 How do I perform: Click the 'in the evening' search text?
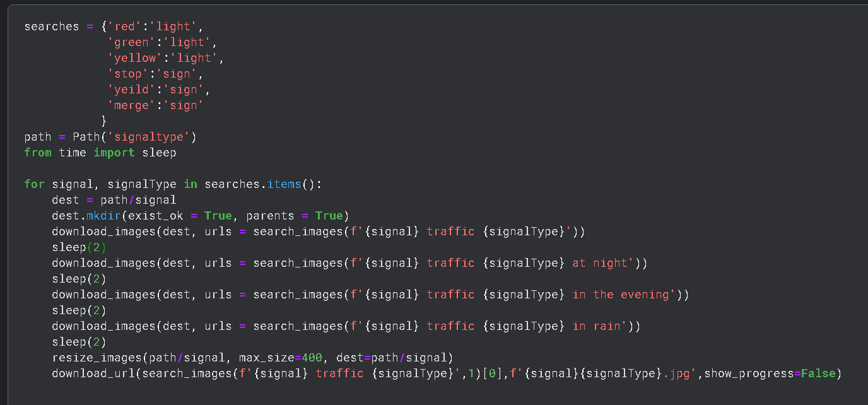620,295
